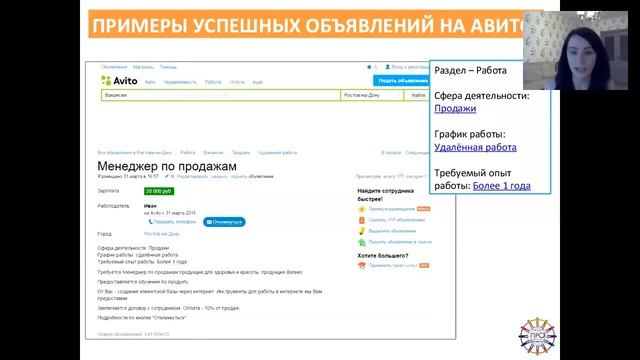This screenshot has width=640, height=360.
Task: Click the Avito logo
Action: coord(119,81)
